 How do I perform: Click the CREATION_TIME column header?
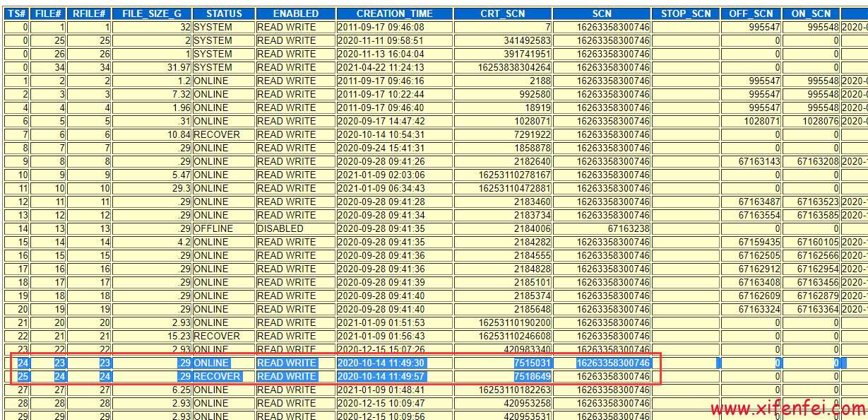pyautogui.click(x=394, y=13)
